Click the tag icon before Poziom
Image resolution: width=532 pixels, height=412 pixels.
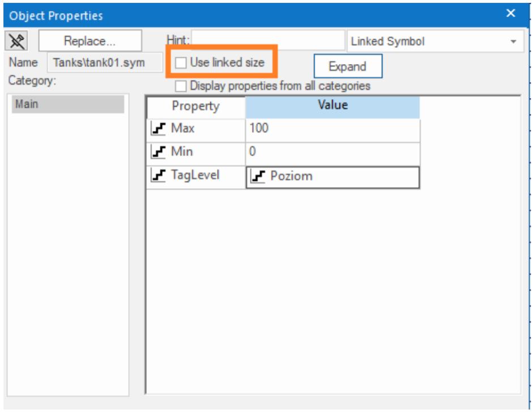click(258, 177)
